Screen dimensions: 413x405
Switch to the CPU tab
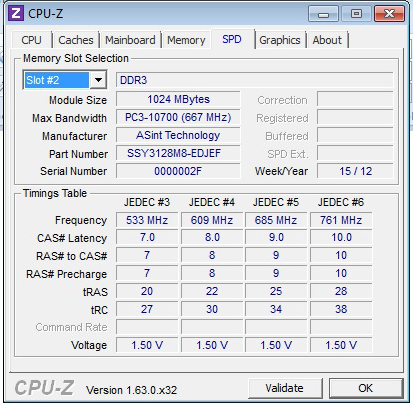pos(31,40)
